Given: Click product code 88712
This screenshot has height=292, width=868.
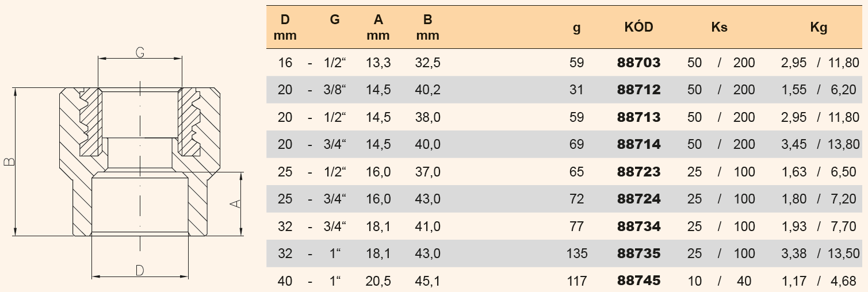Looking at the screenshot, I should pos(638,90).
